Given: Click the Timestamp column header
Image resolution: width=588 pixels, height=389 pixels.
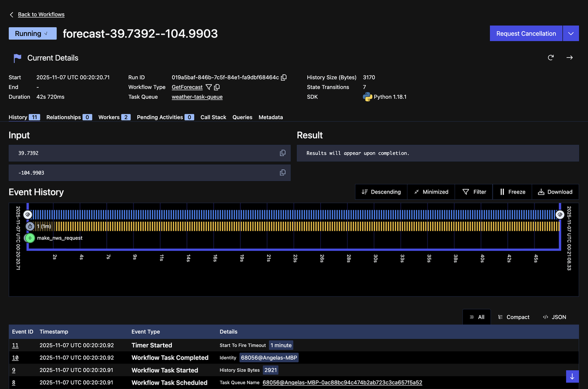Looking at the screenshot, I should (x=54, y=332).
